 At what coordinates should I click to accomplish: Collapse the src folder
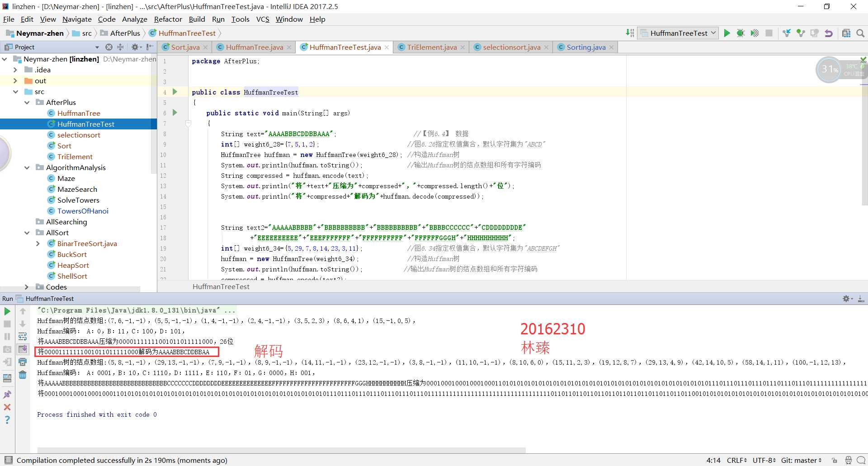[x=15, y=91]
